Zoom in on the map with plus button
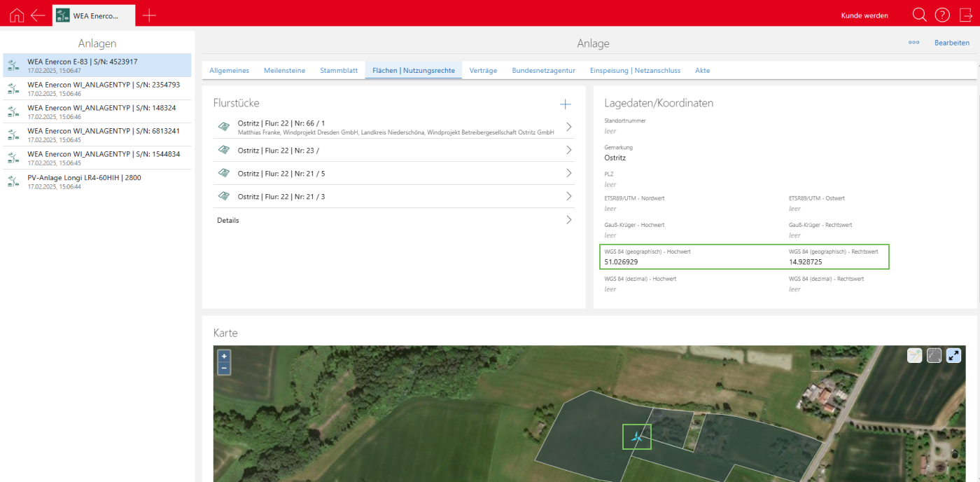Viewport: 980px width, 482px height. [x=224, y=356]
